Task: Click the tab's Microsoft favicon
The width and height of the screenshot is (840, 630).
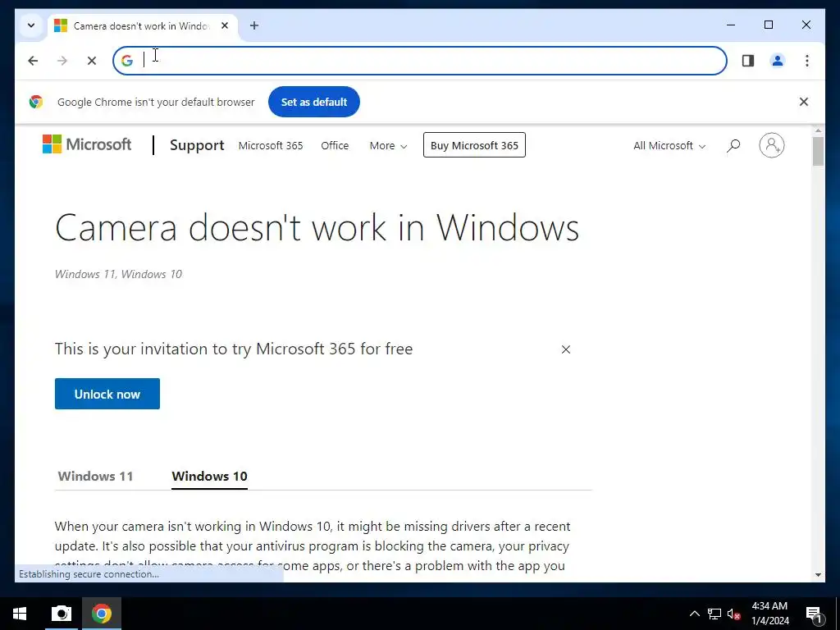Action: (x=61, y=25)
